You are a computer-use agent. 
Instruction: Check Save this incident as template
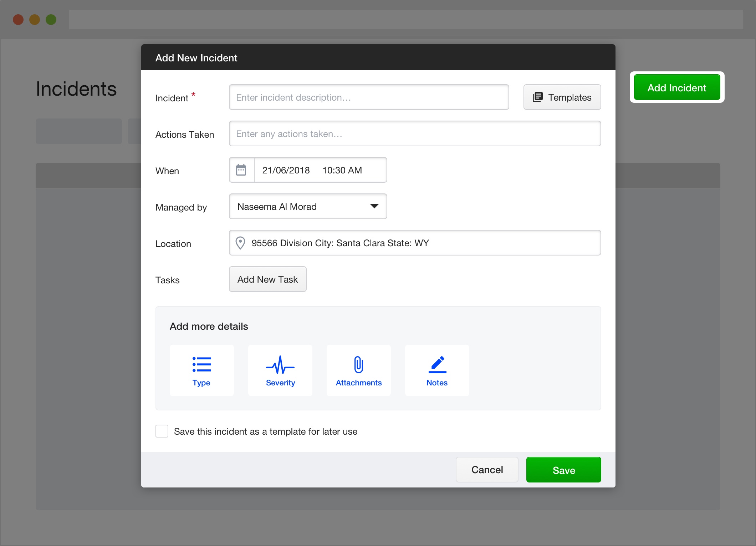[x=162, y=431]
